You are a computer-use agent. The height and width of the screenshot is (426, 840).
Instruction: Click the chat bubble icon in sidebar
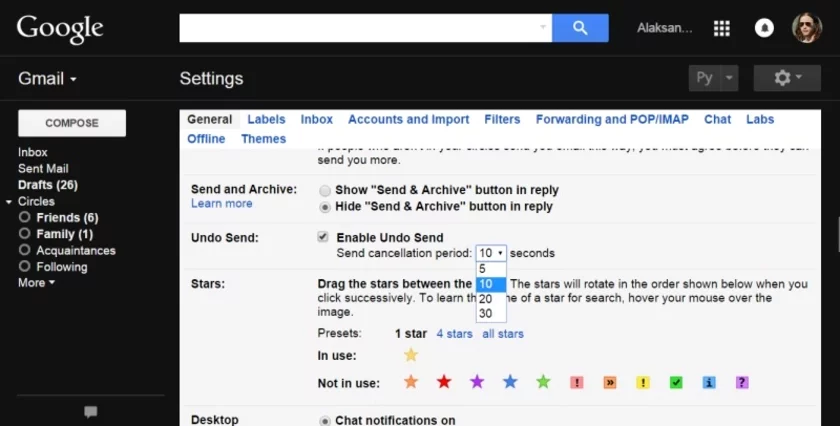tap(91, 411)
